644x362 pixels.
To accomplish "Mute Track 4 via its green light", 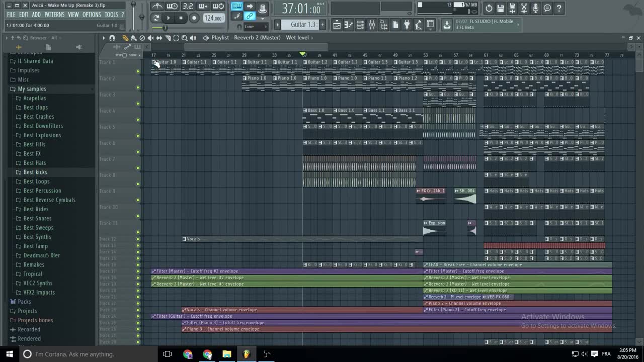I will click(x=138, y=120).
